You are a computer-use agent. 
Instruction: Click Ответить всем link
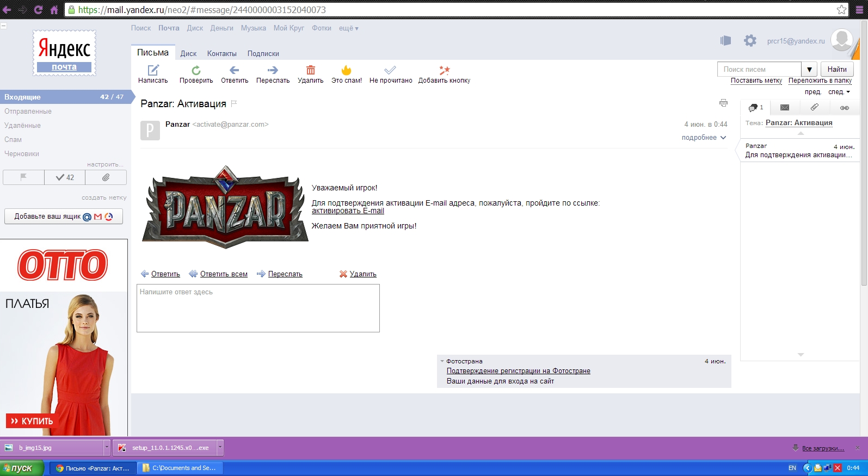(224, 274)
